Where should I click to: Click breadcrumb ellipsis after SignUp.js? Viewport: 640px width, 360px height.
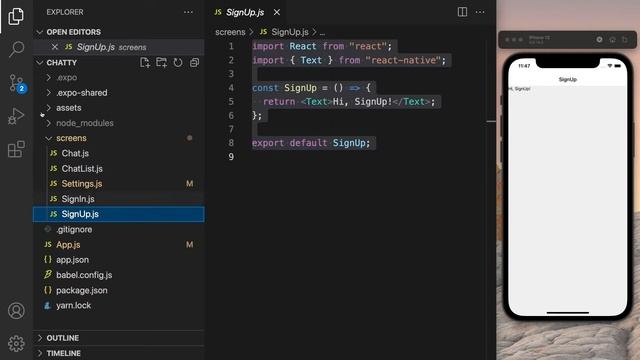click(x=322, y=32)
